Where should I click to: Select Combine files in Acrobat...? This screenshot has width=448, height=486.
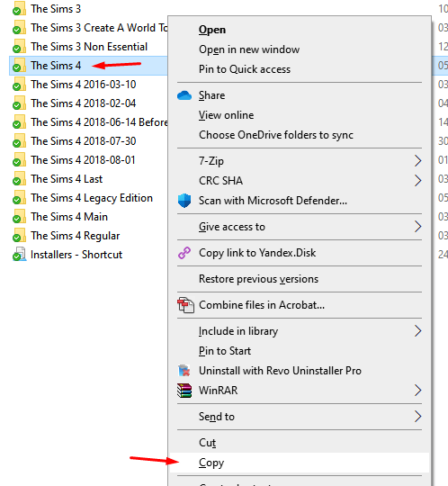[x=300, y=305]
